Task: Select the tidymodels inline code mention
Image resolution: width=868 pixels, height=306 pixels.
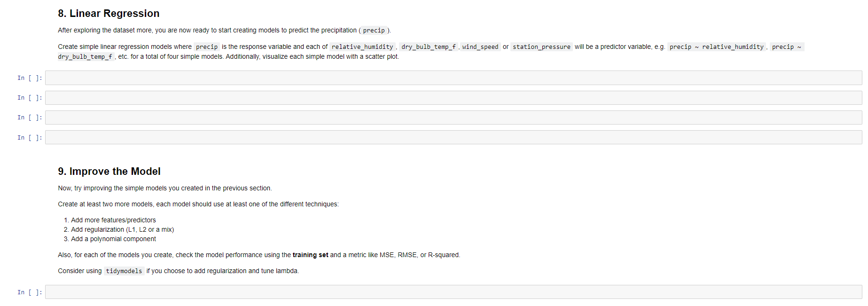Action: coord(124,271)
